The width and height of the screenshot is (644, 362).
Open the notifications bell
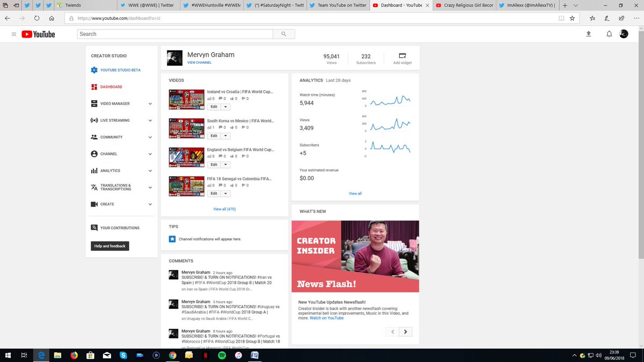coord(609,34)
